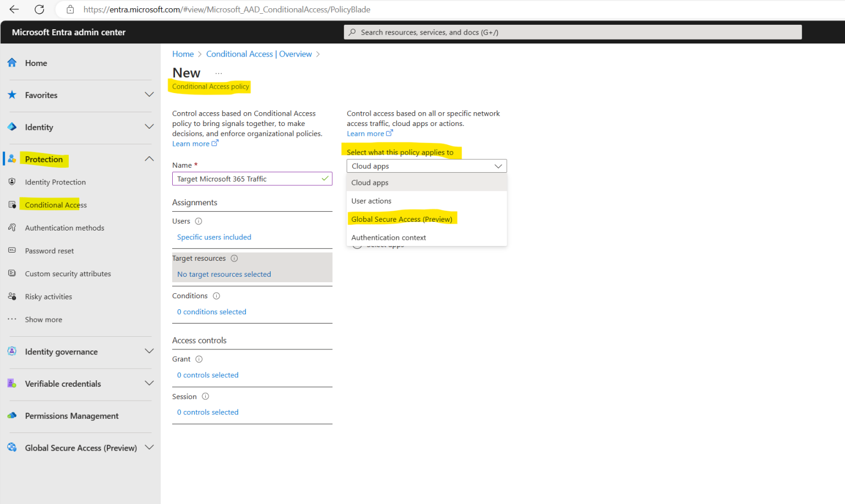This screenshot has height=504, width=845.
Task: Open the Cloud apps dropdown
Action: coord(426,166)
